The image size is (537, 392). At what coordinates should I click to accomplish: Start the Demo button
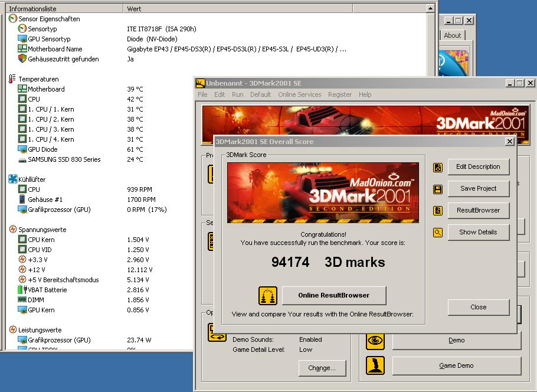[x=457, y=340]
